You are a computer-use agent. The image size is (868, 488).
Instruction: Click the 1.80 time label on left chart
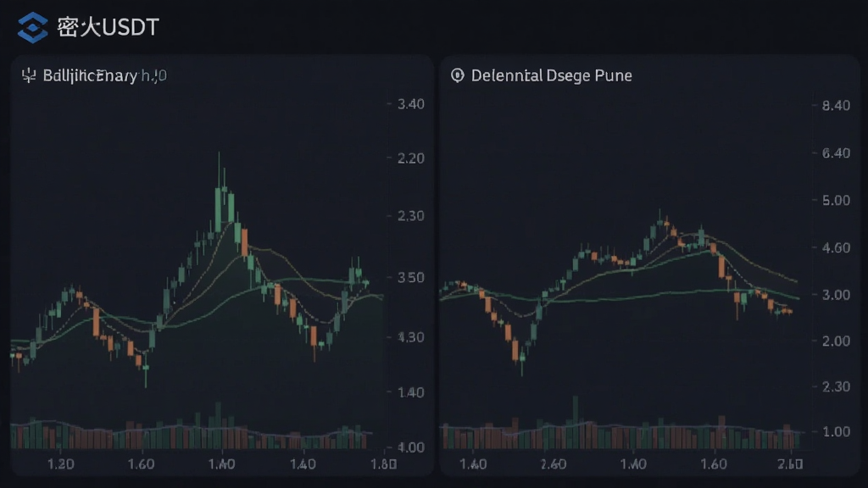coord(383,463)
